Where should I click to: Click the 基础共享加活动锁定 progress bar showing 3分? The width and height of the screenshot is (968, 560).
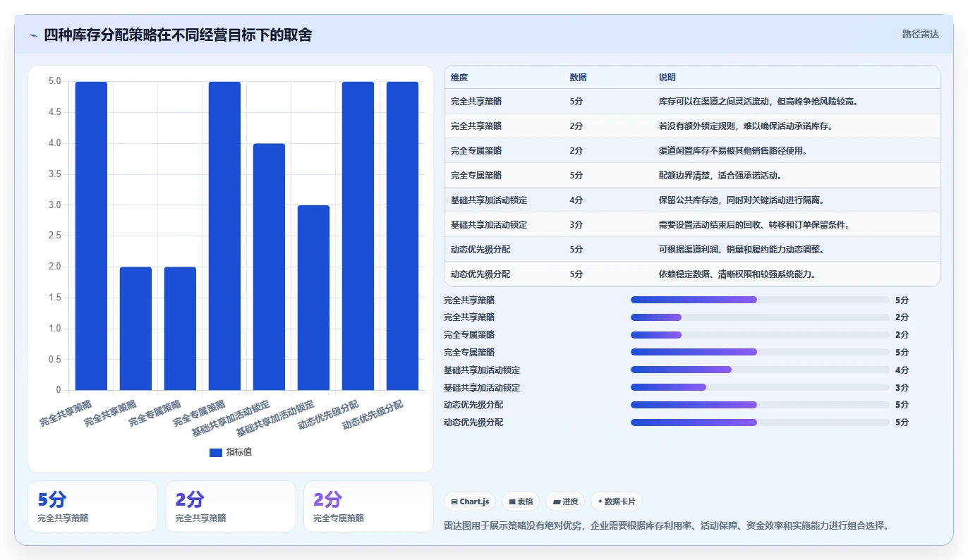click(x=760, y=387)
